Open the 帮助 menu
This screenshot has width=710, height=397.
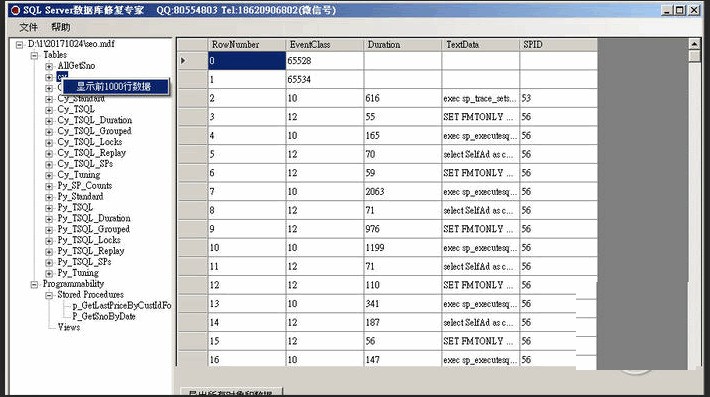(x=61, y=27)
